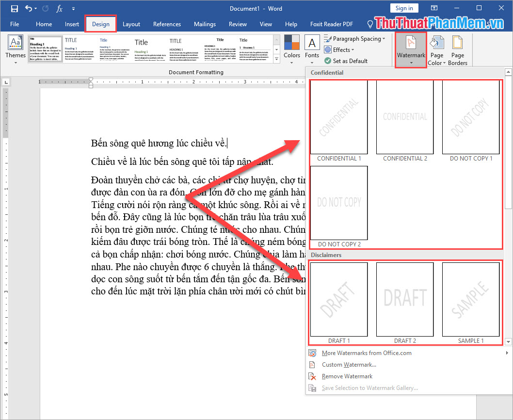
Task: Click the Remove Watermark icon
Action: pos(312,376)
